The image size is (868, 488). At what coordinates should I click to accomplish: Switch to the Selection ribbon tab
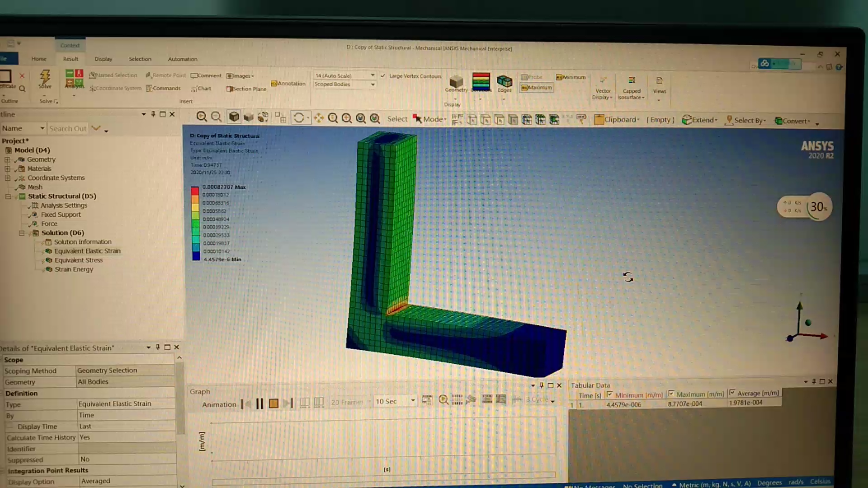pos(140,59)
